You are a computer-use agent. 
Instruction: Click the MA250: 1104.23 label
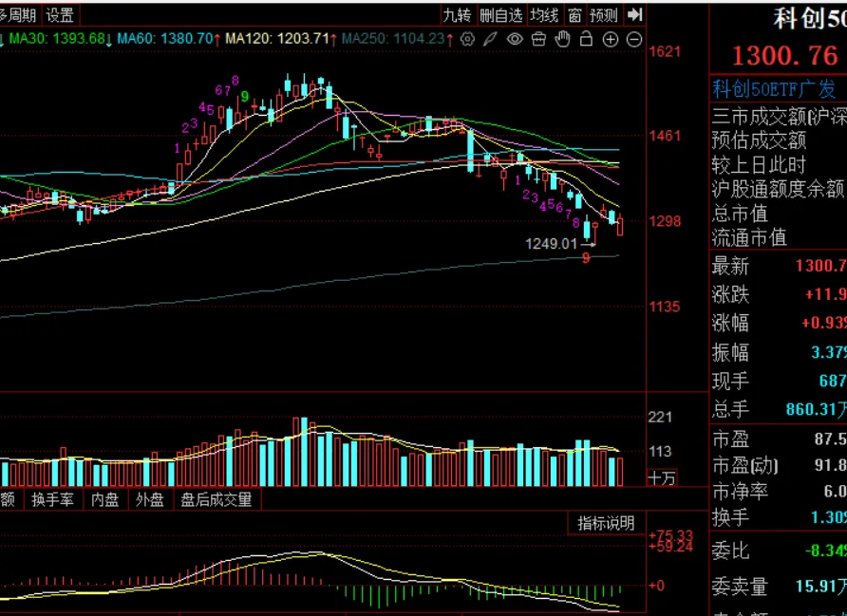pyautogui.click(x=393, y=39)
